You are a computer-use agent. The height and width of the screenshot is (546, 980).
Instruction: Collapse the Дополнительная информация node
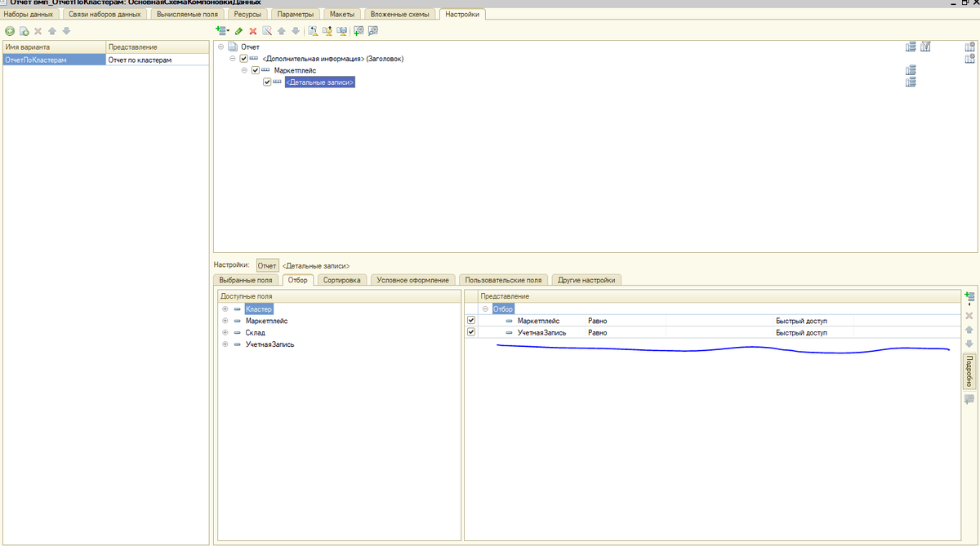click(x=232, y=59)
